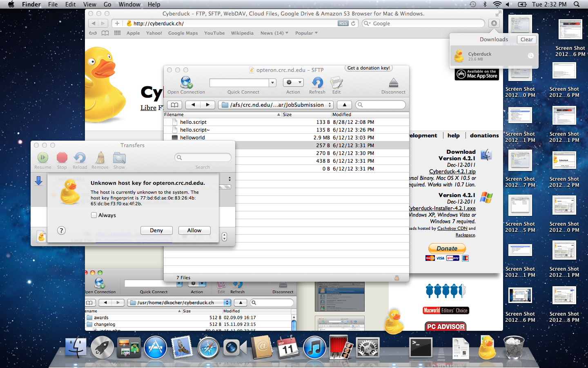The width and height of the screenshot is (588, 368).
Task: Click the Stop icon in Transfers
Action: (62, 158)
